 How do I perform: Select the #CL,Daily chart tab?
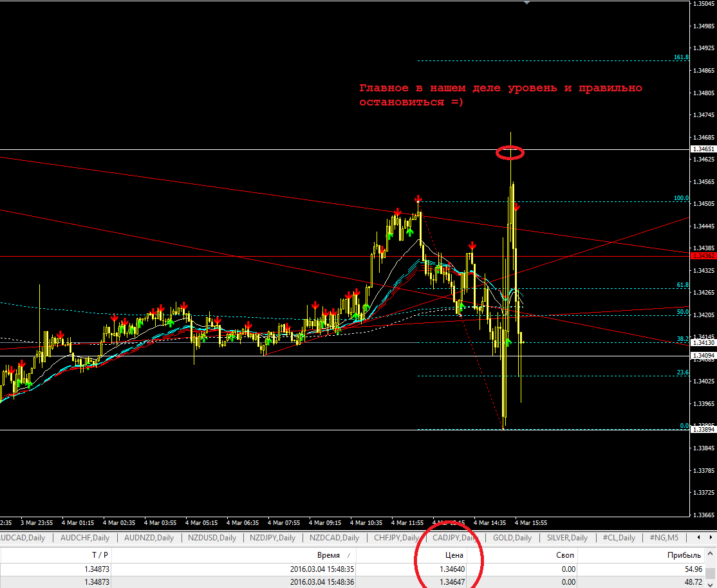click(x=619, y=538)
